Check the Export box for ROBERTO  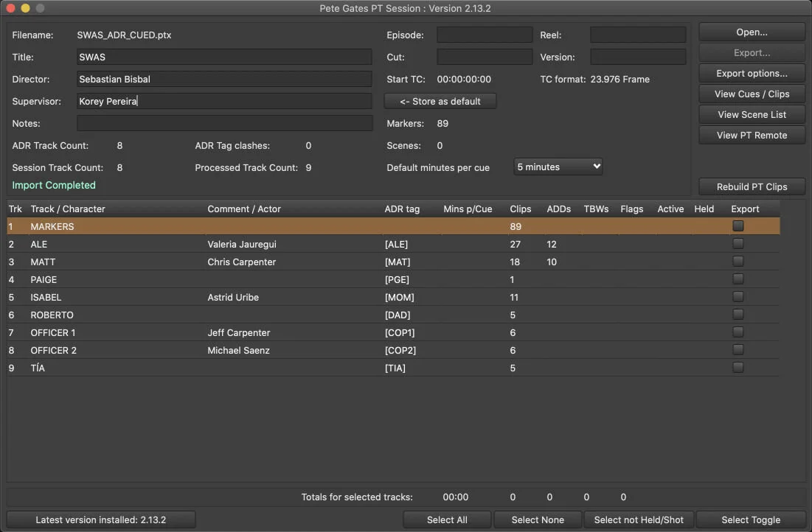(738, 315)
